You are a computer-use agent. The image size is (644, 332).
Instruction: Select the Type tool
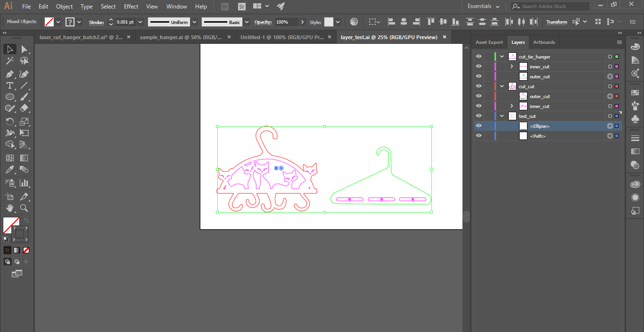point(9,85)
